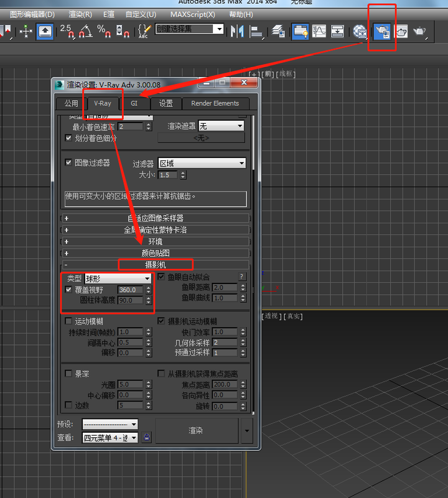This screenshot has width=448, height=498.
Task: Open the camera 类型 dropdown showing 球形
Action: 118,279
